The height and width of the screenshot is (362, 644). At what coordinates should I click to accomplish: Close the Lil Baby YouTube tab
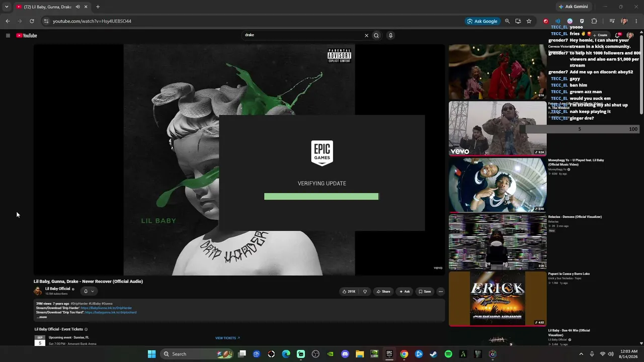coord(86,7)
